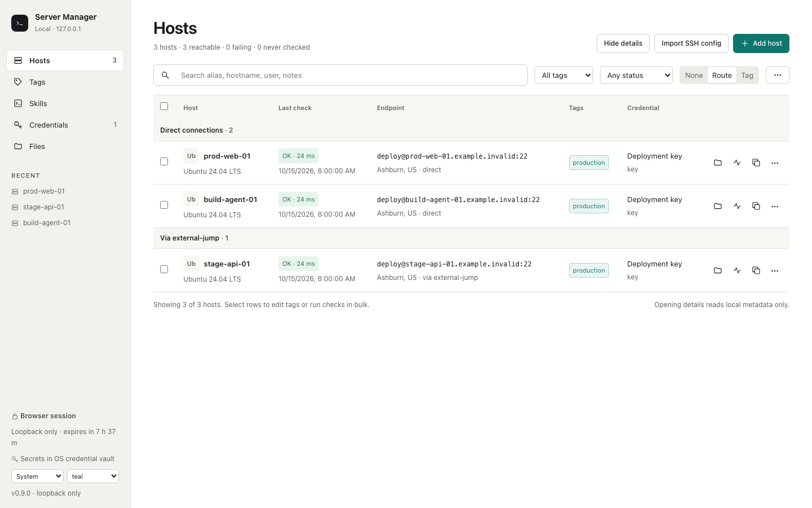Click the prod-web-01 host name in table
Viewport: 812px width, 508px height.
[x=227, y=156]
